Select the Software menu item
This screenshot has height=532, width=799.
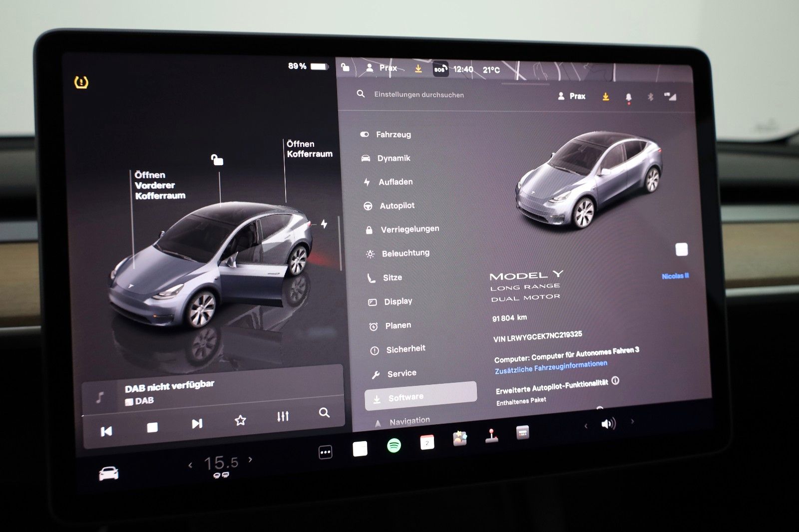tap(420, 397)
